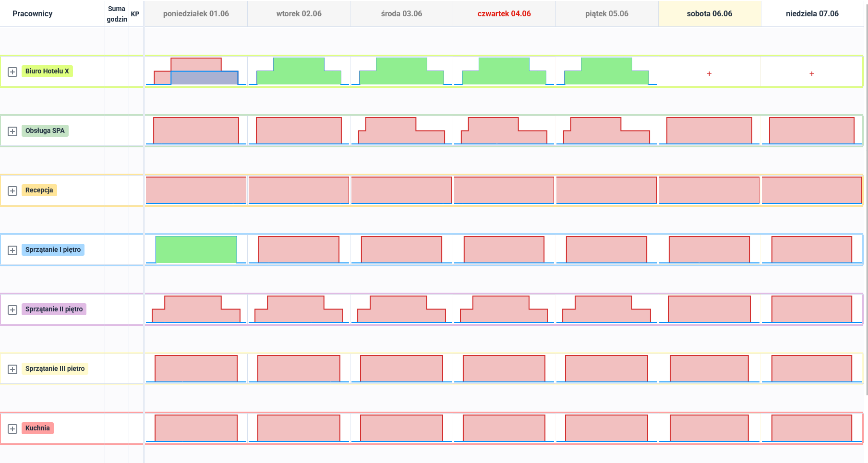Expand the Obsługa SPA group
868x463 pixels.
(12, 131)
